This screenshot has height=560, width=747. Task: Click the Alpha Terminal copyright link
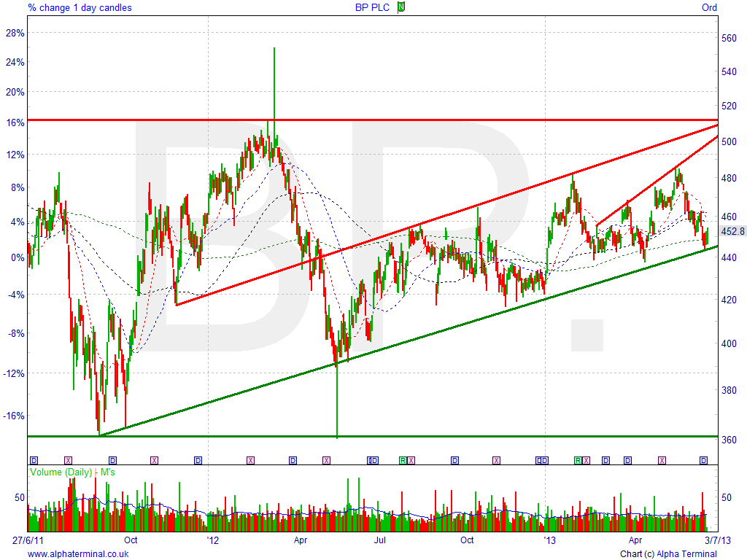[x=686, y=554]
